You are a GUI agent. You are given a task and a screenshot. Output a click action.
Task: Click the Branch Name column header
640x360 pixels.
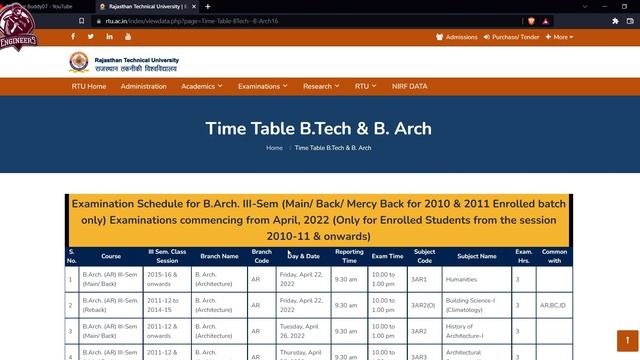point(219,256)
